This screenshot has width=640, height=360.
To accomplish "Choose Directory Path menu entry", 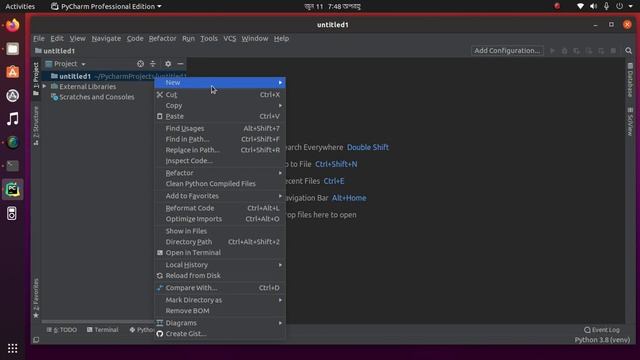I will pos(220,242).
